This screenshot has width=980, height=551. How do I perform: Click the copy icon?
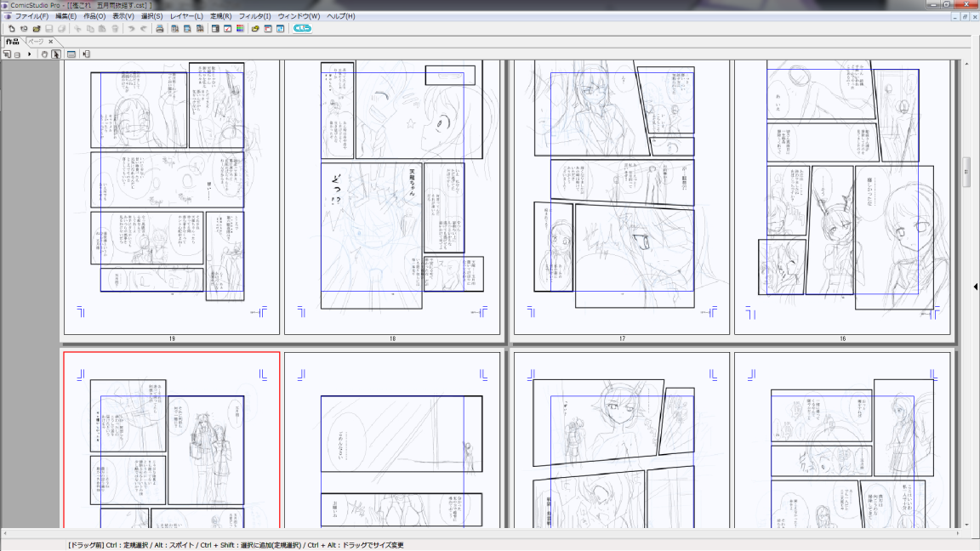click(x=90, y=29)
